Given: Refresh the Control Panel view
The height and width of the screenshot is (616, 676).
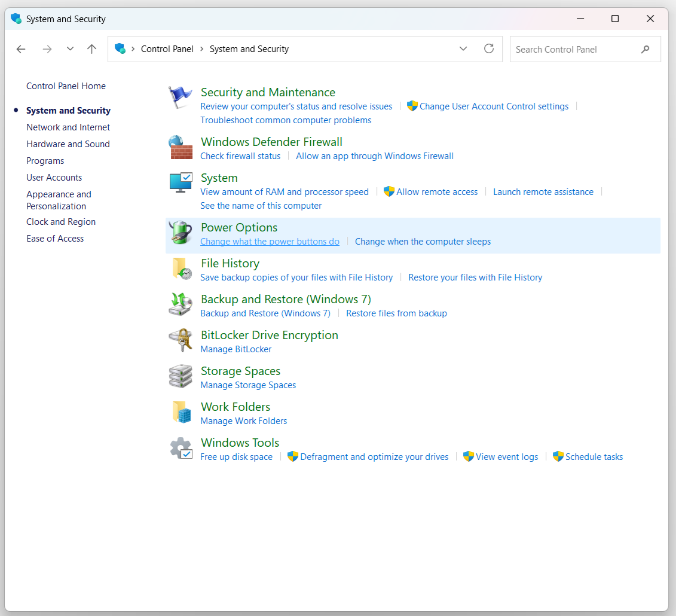Looking at the screenshot, I should click(x=489, y=49).
